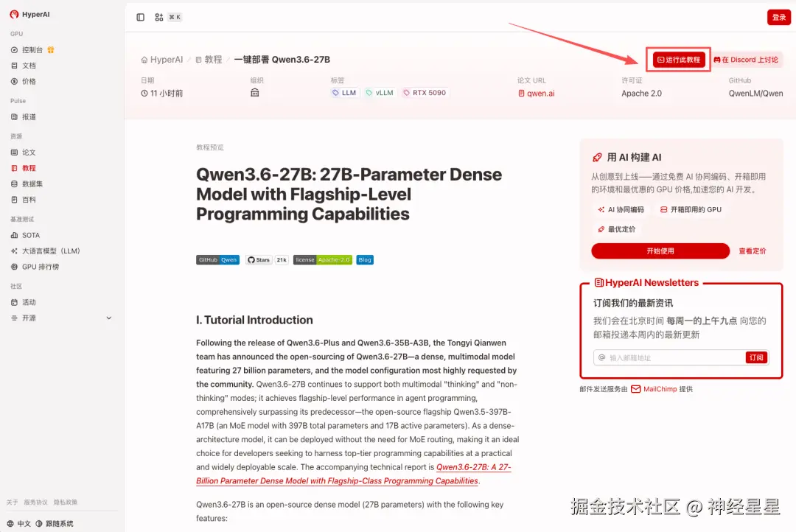Open 跟随系统 theme selector

pos(55,523)
